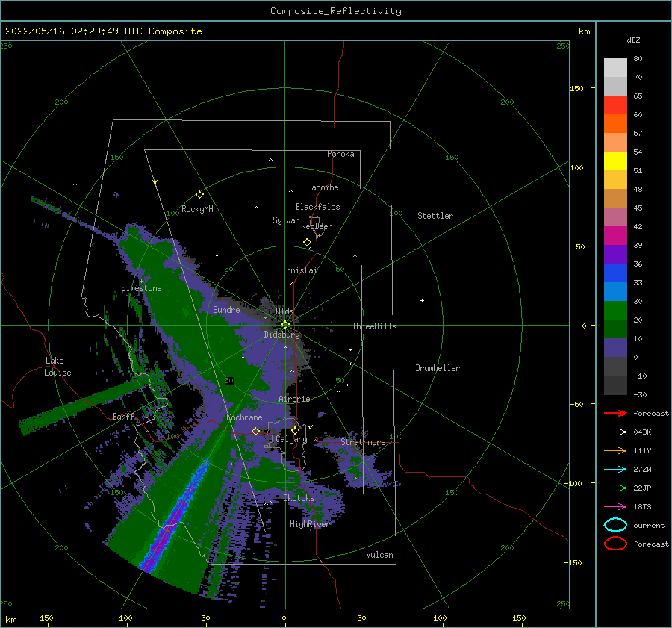Click the HighRiver city label
Viewport: 672px width, 628px height.
pyautogui.click(x=309, y=524)
